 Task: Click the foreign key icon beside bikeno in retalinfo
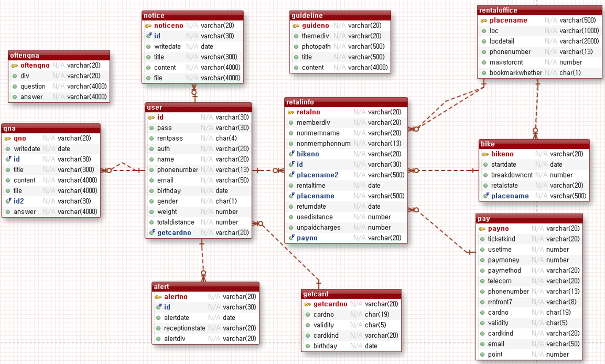pos(291,154)
